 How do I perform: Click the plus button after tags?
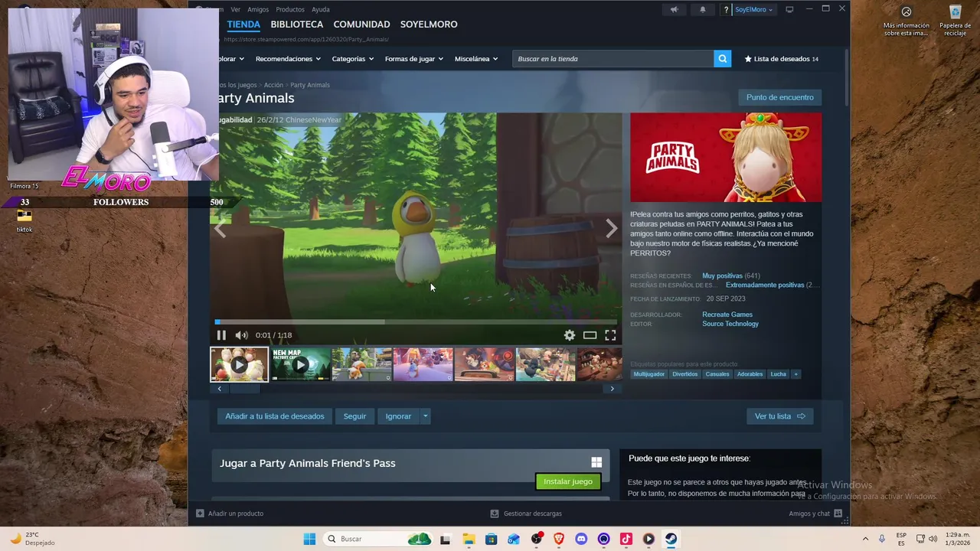pos(795,374)
